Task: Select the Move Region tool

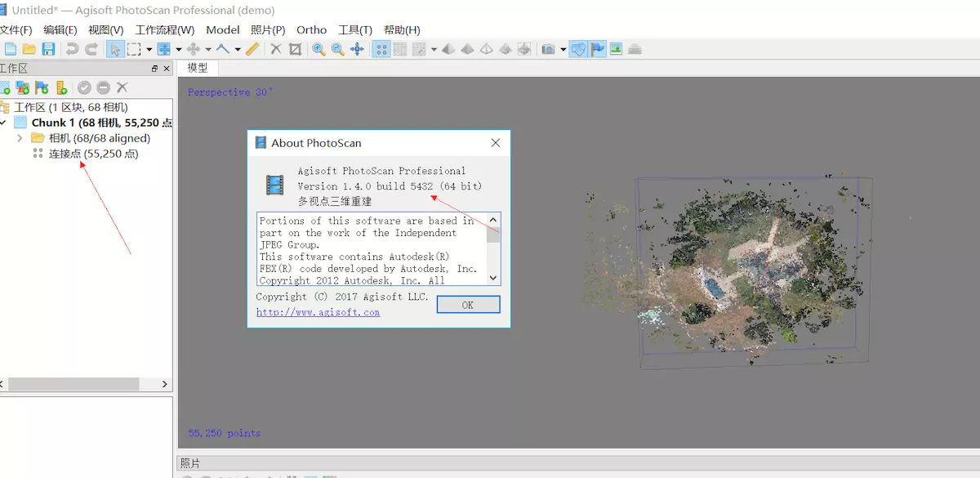Action: (164, 49)
